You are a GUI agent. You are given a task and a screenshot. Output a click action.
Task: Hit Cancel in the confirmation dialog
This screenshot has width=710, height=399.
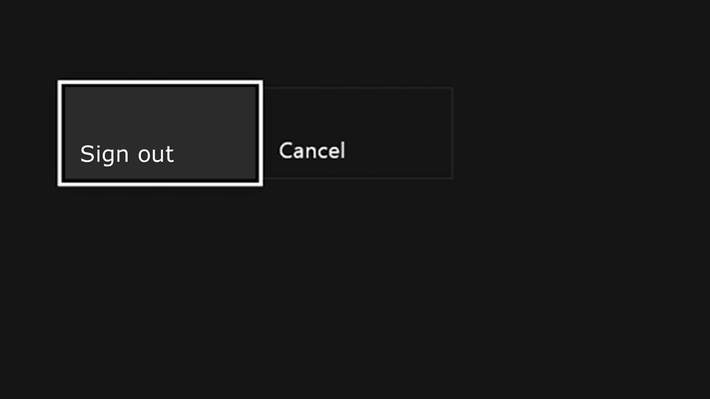click(x=358, y=133)
